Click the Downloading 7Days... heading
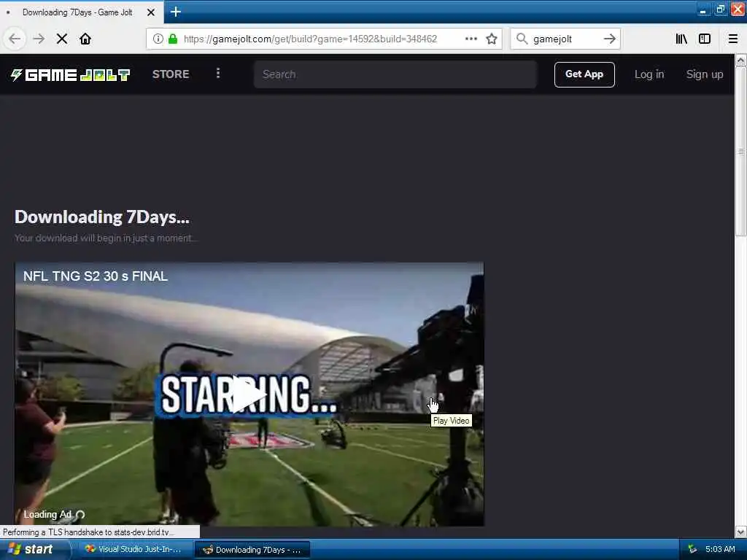Screen dimensions: 747x560 [102, 217]
